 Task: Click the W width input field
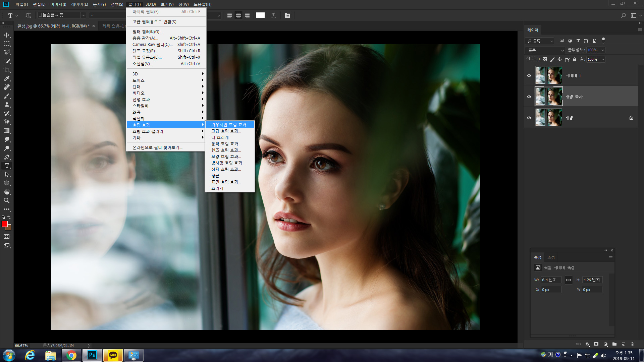[550, 280]
